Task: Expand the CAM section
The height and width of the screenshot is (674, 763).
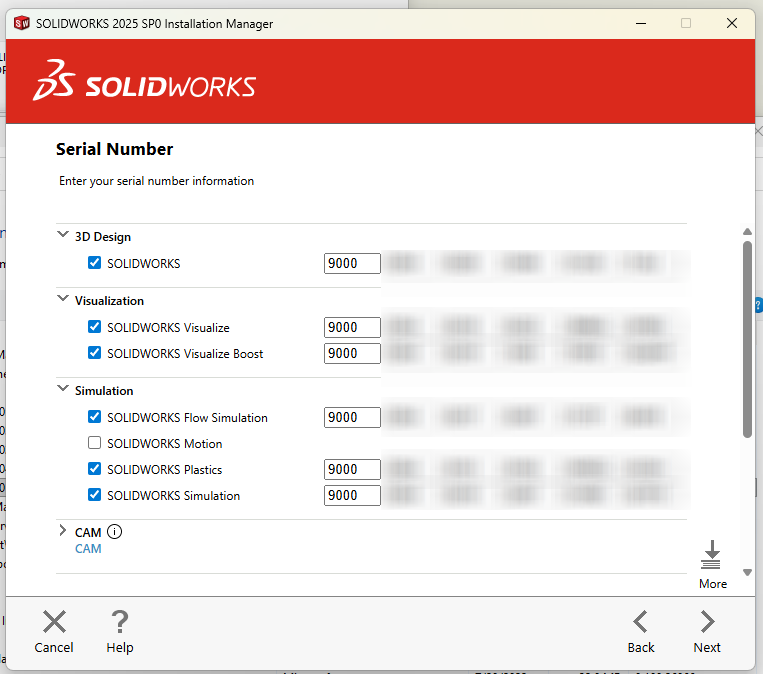Action: [x=62, y=530]
